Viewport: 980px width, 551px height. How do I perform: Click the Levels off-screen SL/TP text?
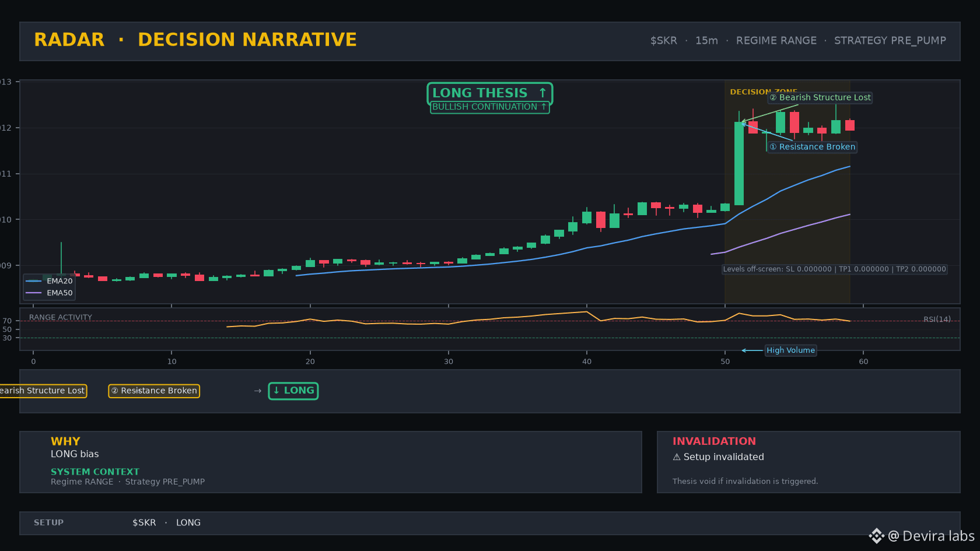(x=834, y=269)
